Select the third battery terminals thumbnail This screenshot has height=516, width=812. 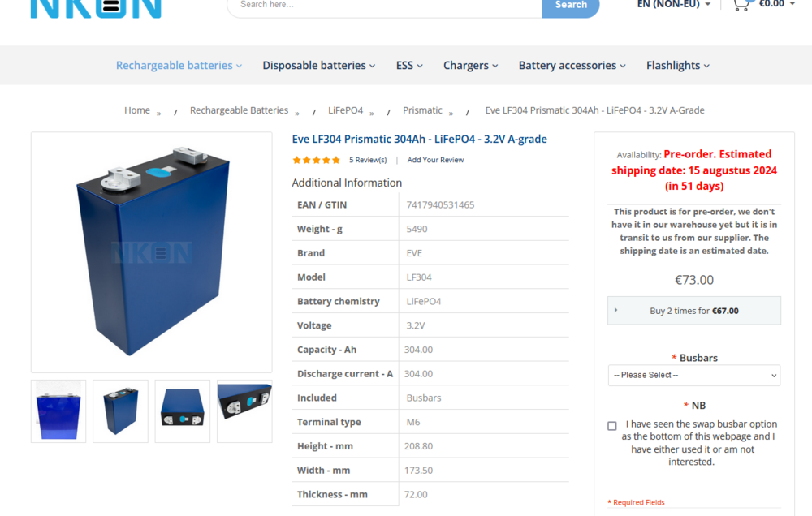183,411
